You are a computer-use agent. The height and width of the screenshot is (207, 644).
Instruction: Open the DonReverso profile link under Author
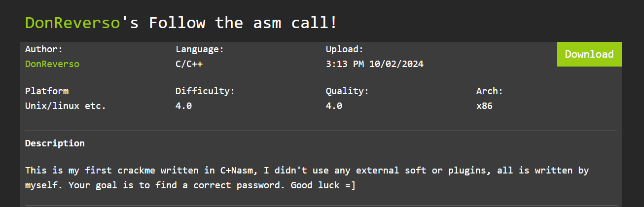tap(52, 64)
